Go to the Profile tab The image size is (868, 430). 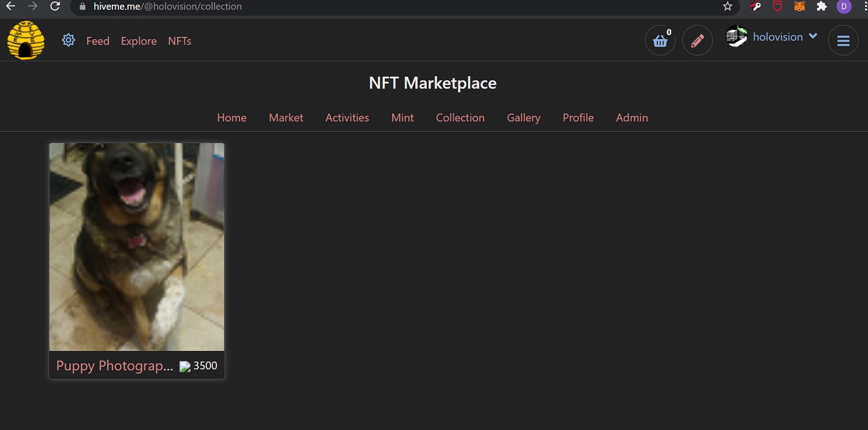coord(578,117)
